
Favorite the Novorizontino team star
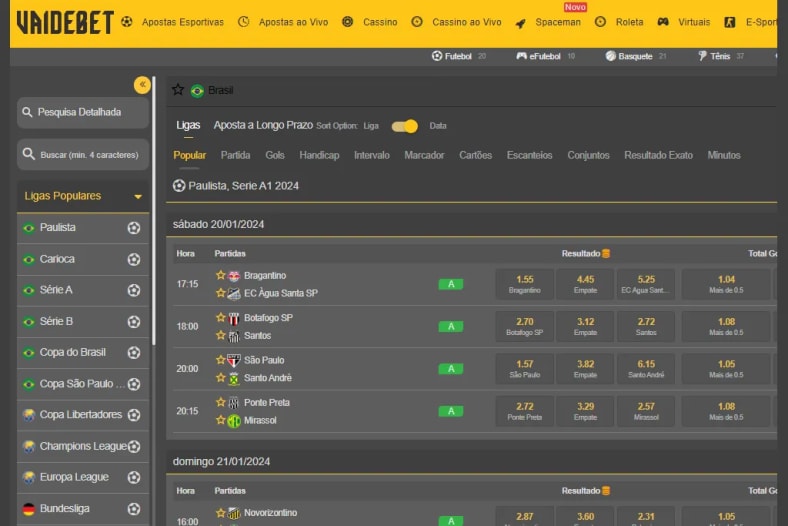[220, 512]
